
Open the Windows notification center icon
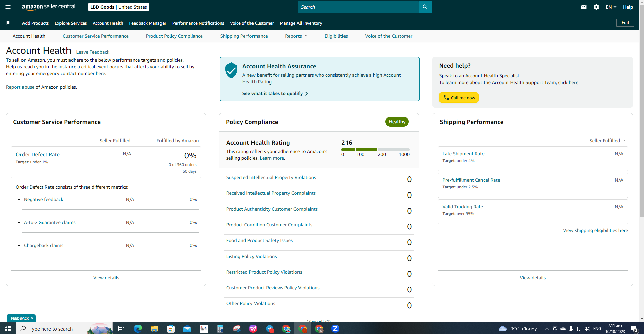coord(634,329)
